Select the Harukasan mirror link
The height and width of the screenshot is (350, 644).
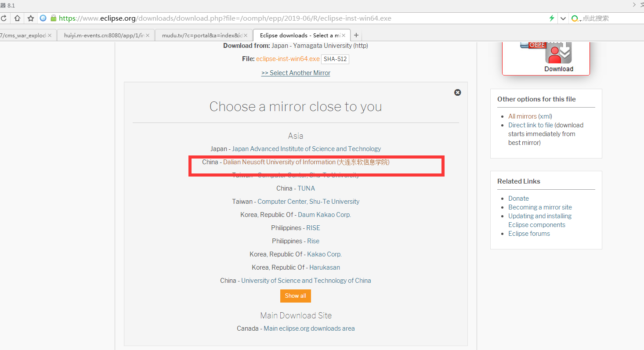pos(325,267)
